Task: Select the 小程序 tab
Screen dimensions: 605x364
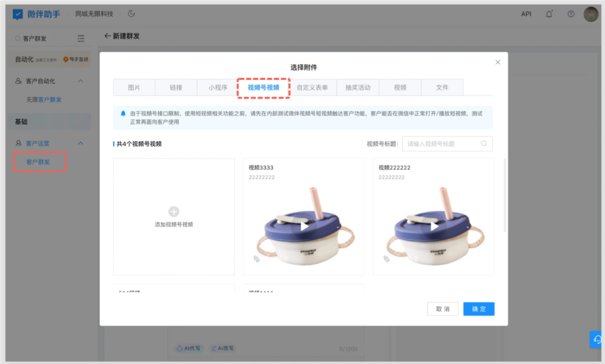Action: pyautogui.click(x=217, y=87)
